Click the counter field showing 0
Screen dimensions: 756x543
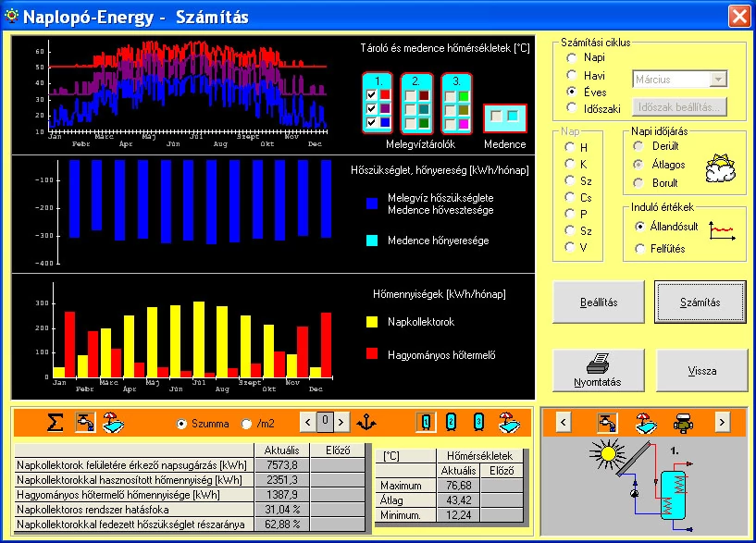(325, 422)
